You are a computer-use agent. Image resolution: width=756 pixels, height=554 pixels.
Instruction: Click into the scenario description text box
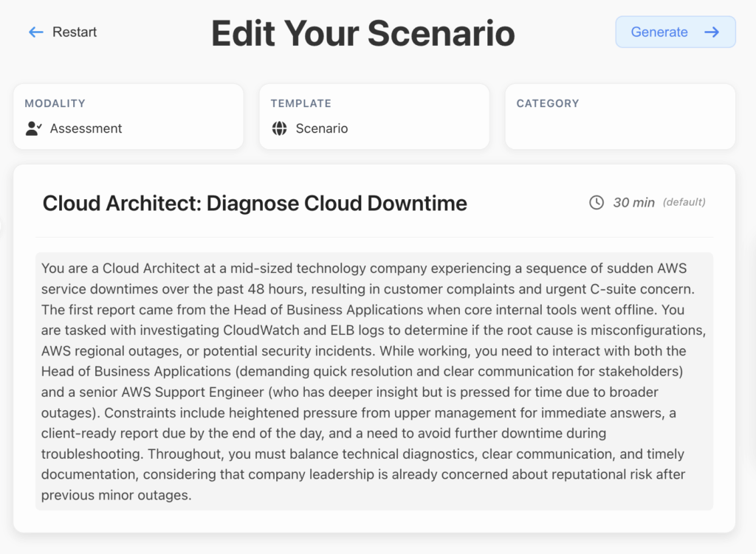coord(374,381)
